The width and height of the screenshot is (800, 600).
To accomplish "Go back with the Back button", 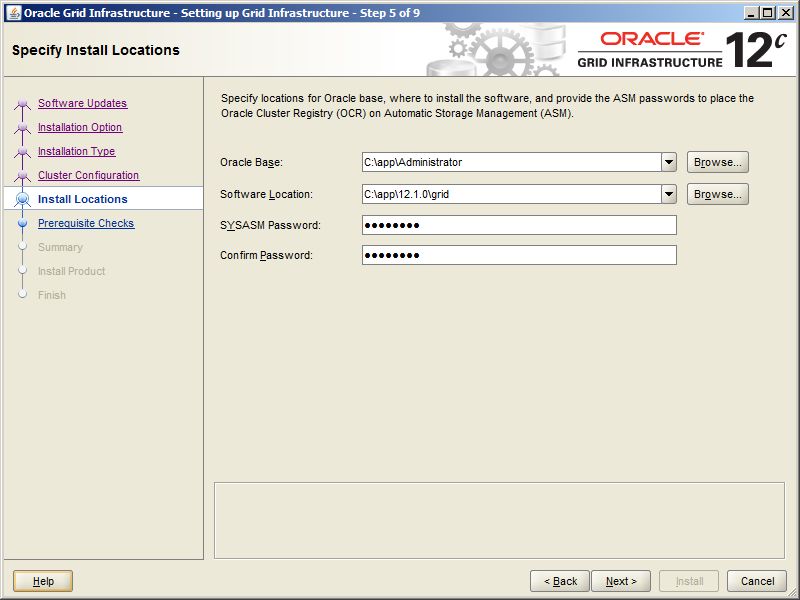I will click(560, 581).
